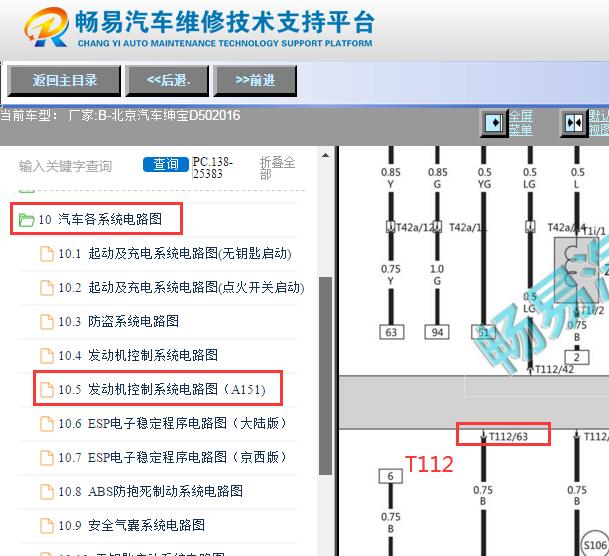
Task: Click the wire reference box 2
Action: click(x=576, y=357)
